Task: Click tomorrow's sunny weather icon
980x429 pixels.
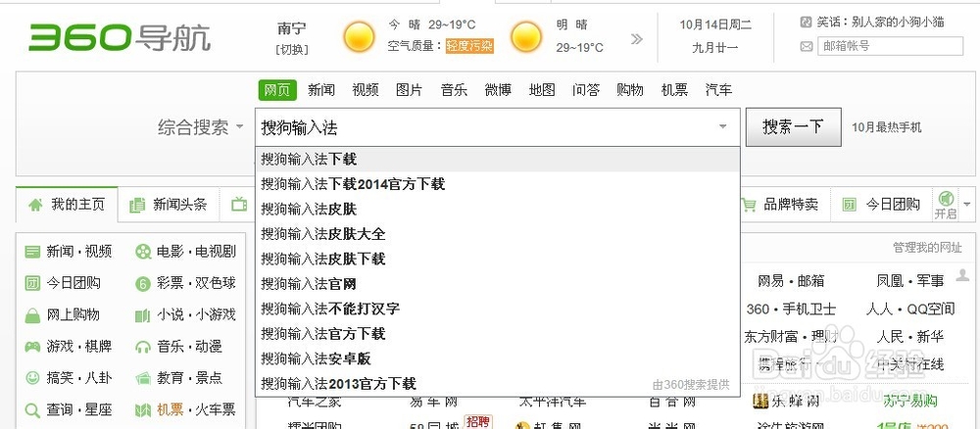Action: [x=526, y=37]
